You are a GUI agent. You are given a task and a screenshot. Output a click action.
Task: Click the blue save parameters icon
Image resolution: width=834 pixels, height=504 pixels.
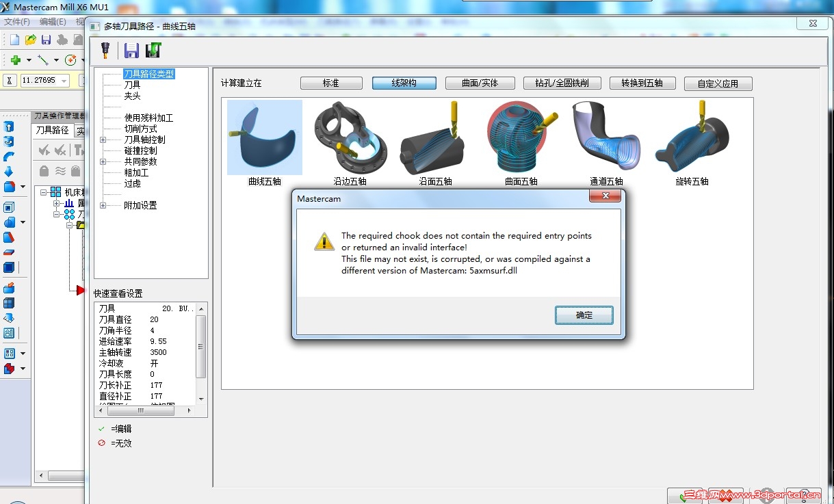click(x=131, y=50)
